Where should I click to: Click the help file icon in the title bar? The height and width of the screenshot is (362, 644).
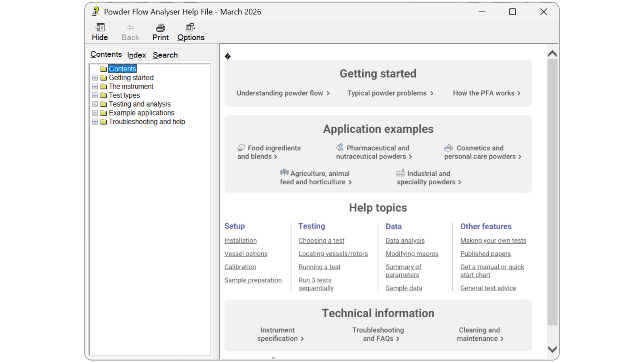point(95,12)
